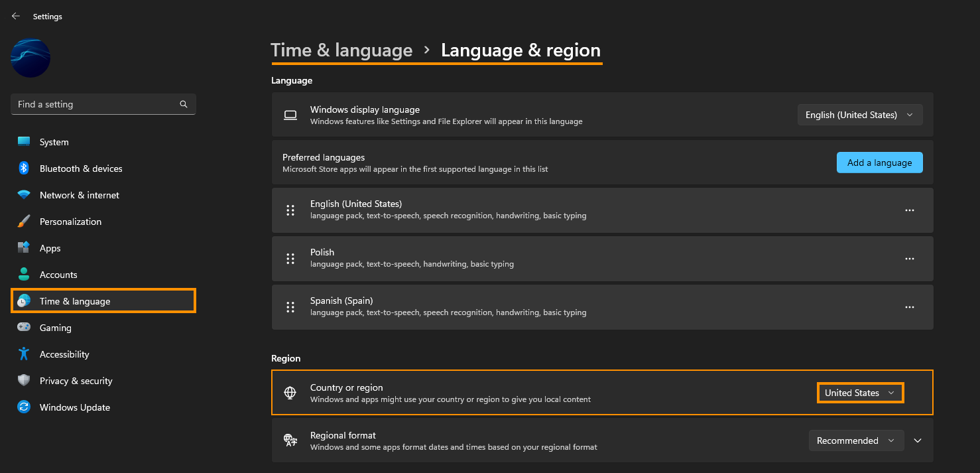Open the United States country dropdown
Viewport: 980px width, 473px height.
(860, 393)
